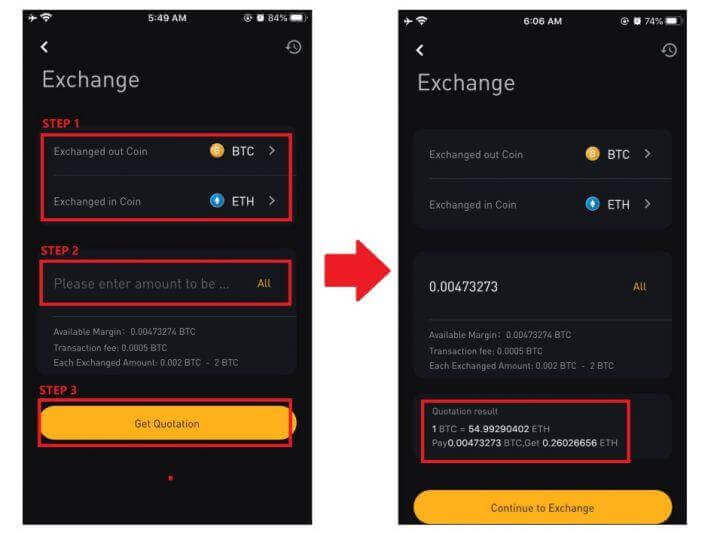Tap the ETH coin icon on left screen
Screen dimensions: 720x533
217,201
